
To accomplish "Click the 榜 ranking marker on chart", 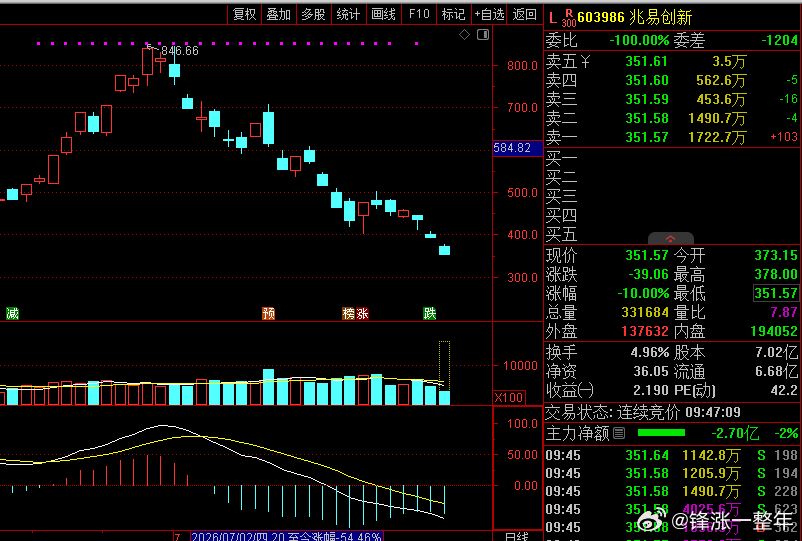I will click(349, 313).
